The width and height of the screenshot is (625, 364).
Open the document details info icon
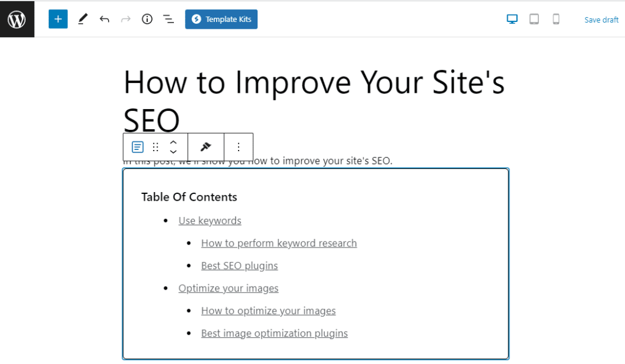147,19
